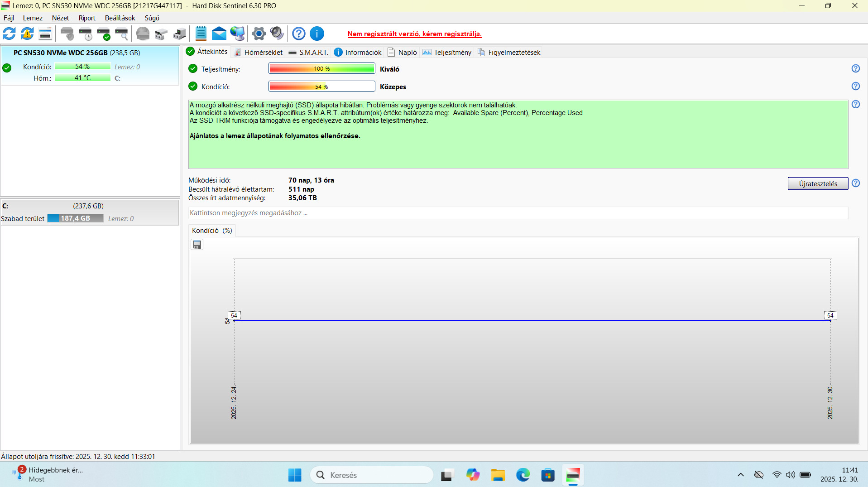Open Microsoft Store from the taskbar
Image resolution: width=868 pixels, height=487 pixels.
coord(548,475)
